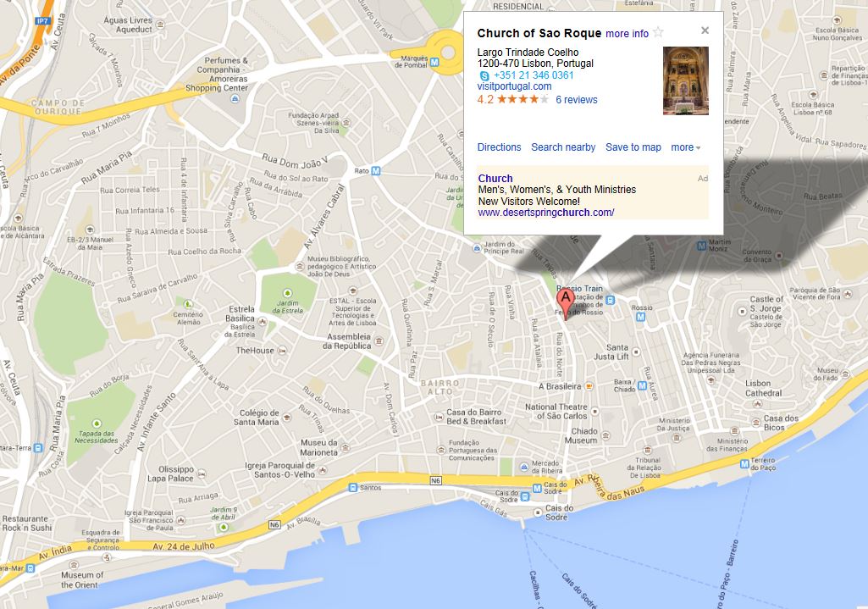Select the Rato metro station icon
The height and width of the screenshot is (609, 868).
tap(376, 171)
